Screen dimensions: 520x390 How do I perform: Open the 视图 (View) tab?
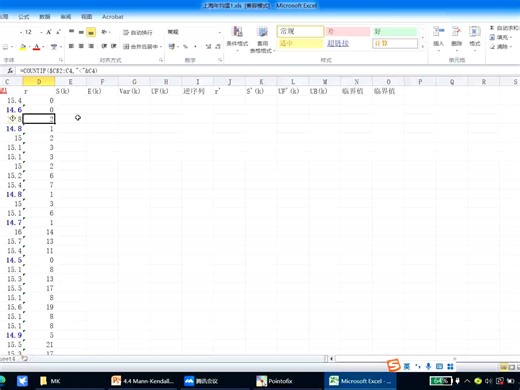[x=87, y=17]
